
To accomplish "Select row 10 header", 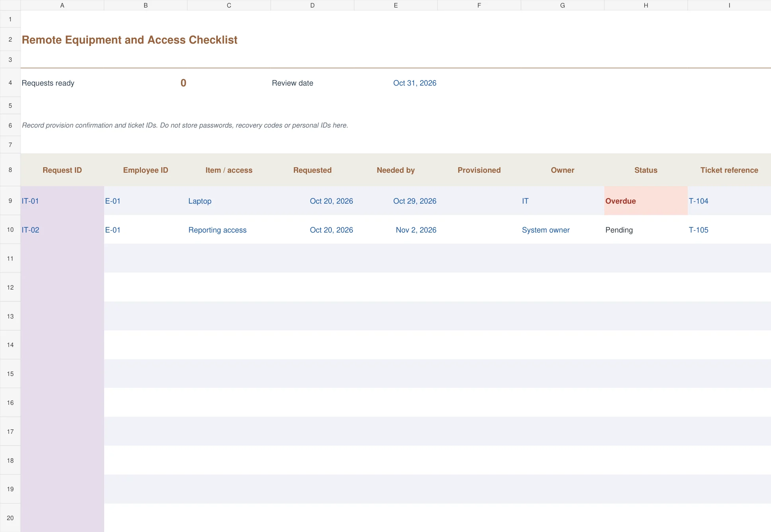I will click(10, 230).
